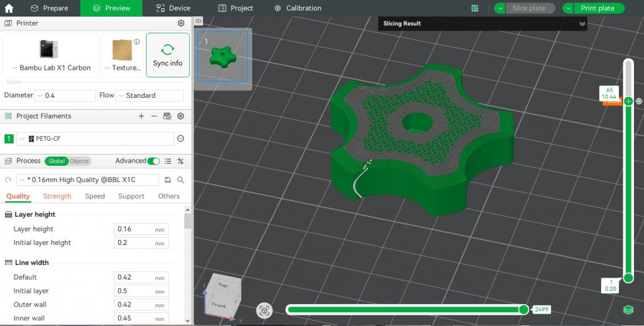
Task: Click the horizontal move progress slider handle
Action: click(523, 309)
